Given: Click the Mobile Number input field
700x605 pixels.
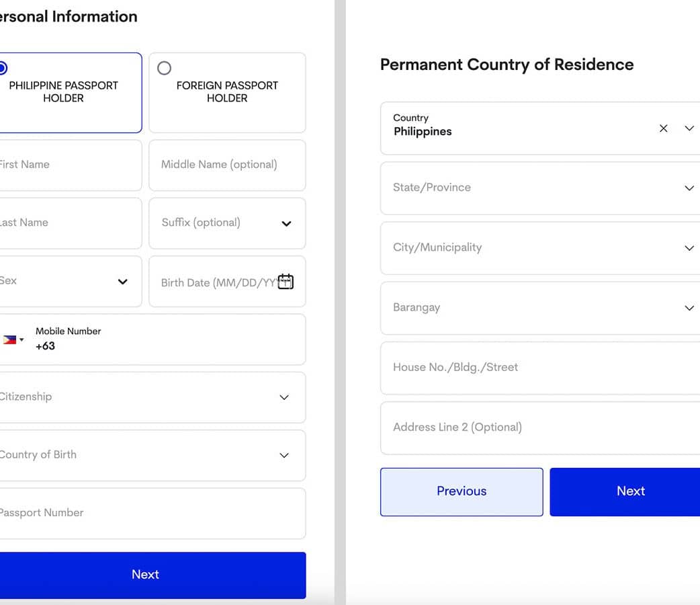Looking at the screenshot, I should tap(168, 346).
